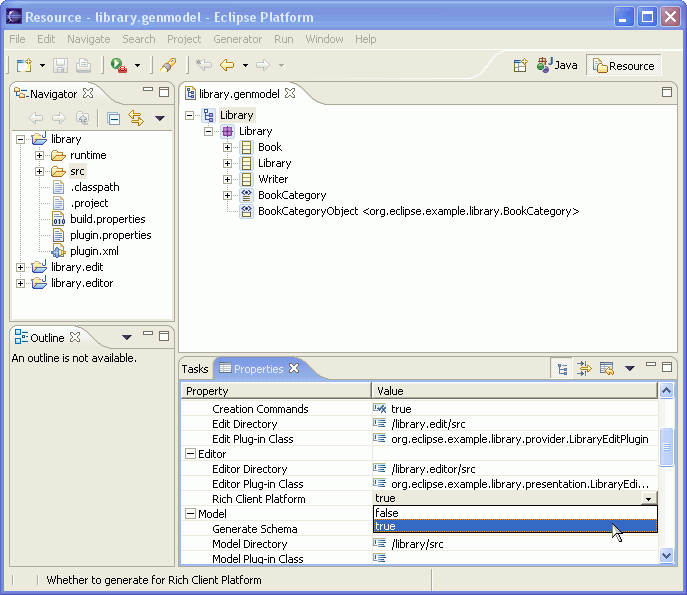The height and width of the screenshot is (595, 687).
Task: Maximize the Navigator view
Action: (x=164, y=92)
